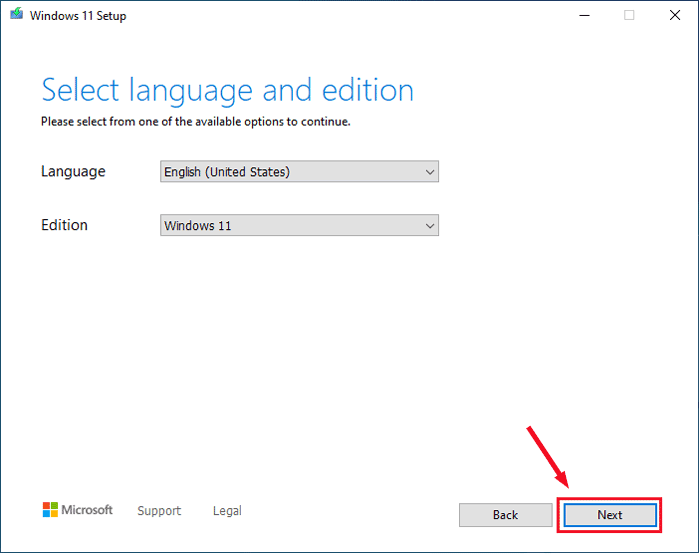Click the Next button
The image size is (700, 555).
610,515
